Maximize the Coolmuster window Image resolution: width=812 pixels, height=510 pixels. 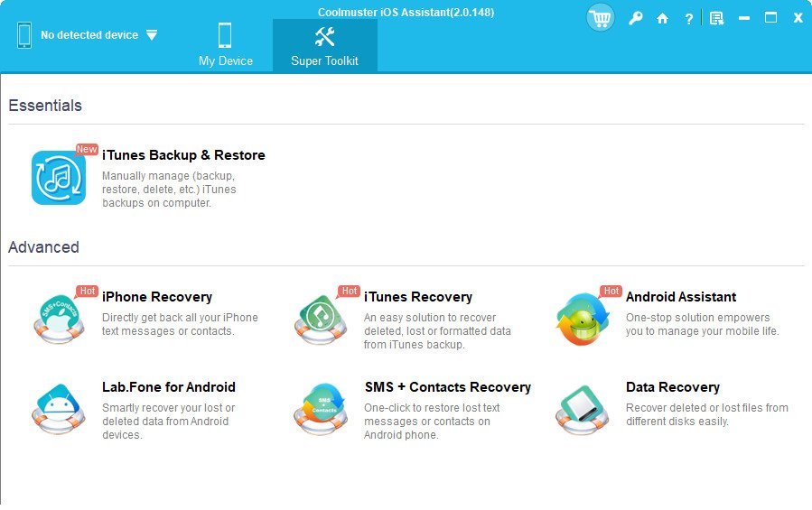coord(770,18)
